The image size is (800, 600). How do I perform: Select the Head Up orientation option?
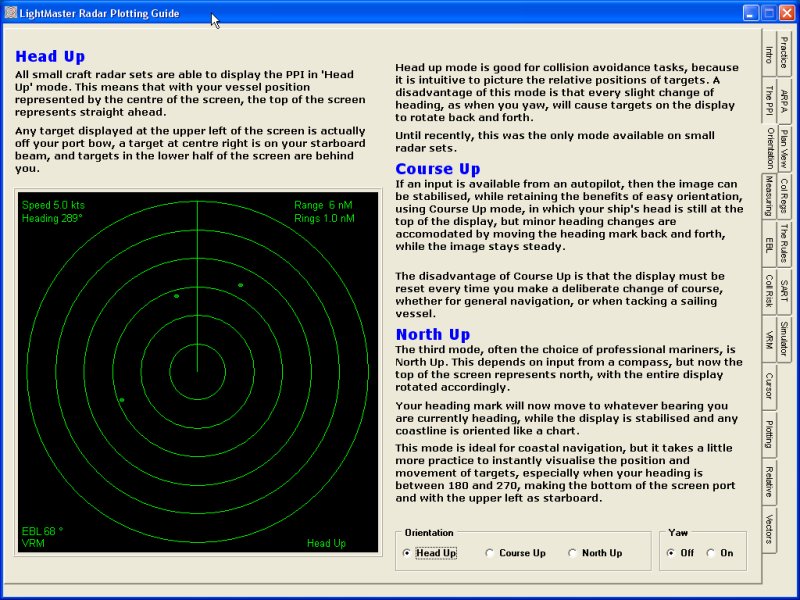coord(406,553)
